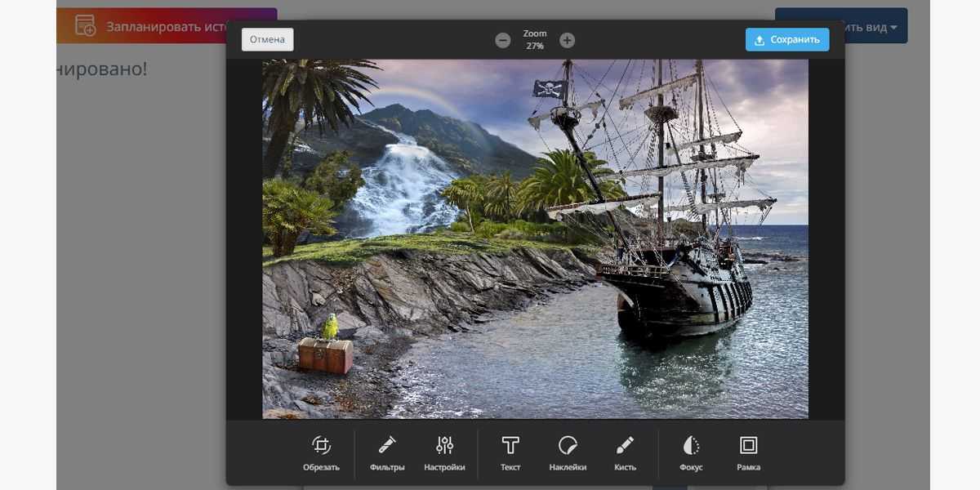Viewport: 980px width, 490px height.
Task: Open the Filters (Фильтры) magic wand tool
Action: pyautogui.click(x=387, y=453)
